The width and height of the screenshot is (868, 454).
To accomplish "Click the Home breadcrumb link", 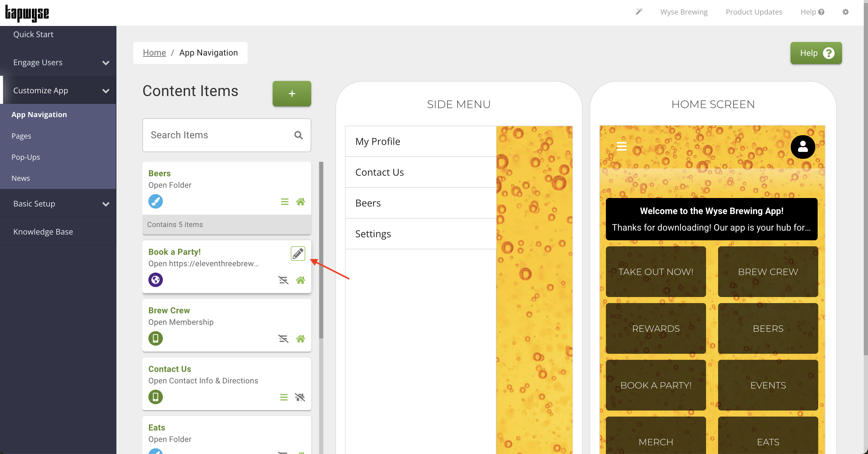I will (154, 53).
